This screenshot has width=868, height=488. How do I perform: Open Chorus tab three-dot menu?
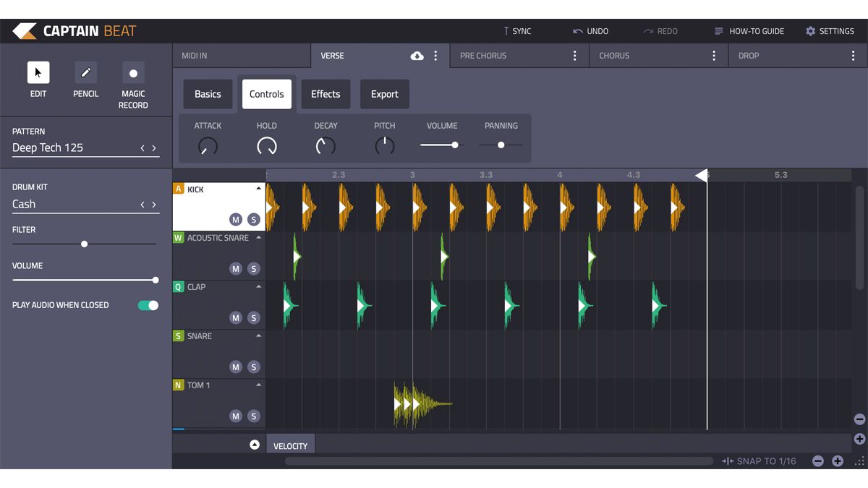click(x=714, y=56)
